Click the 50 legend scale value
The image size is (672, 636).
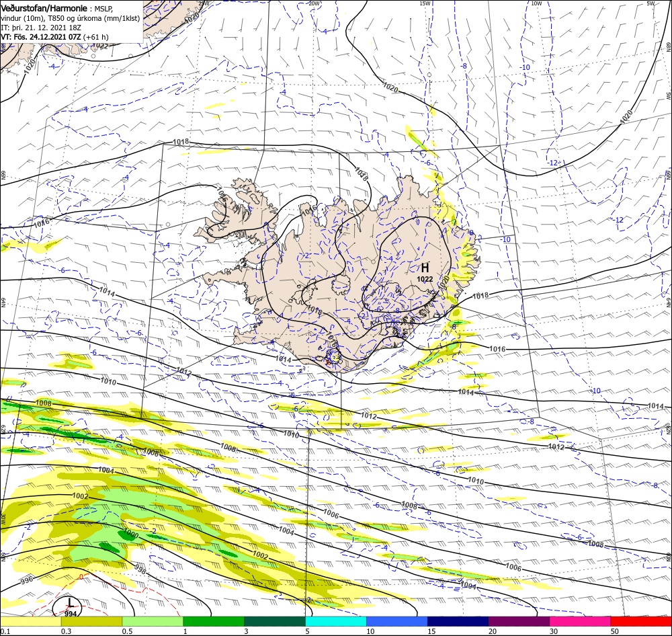[615, 631]
